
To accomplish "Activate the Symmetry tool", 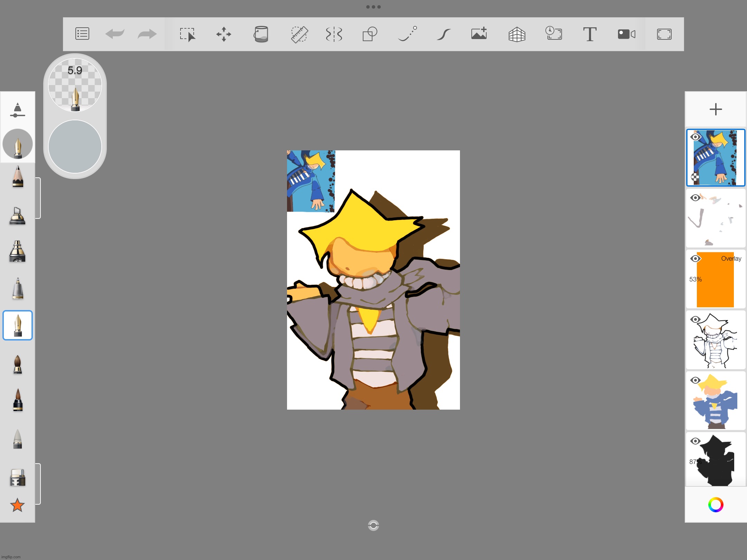I will [334, 34].
